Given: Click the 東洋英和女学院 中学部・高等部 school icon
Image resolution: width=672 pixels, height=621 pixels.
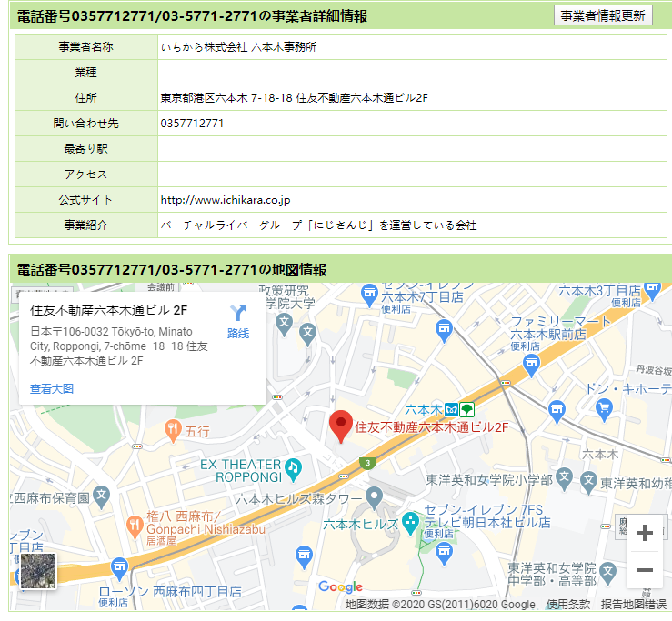Looking at the screenshot, I should (x=608, y=574).
